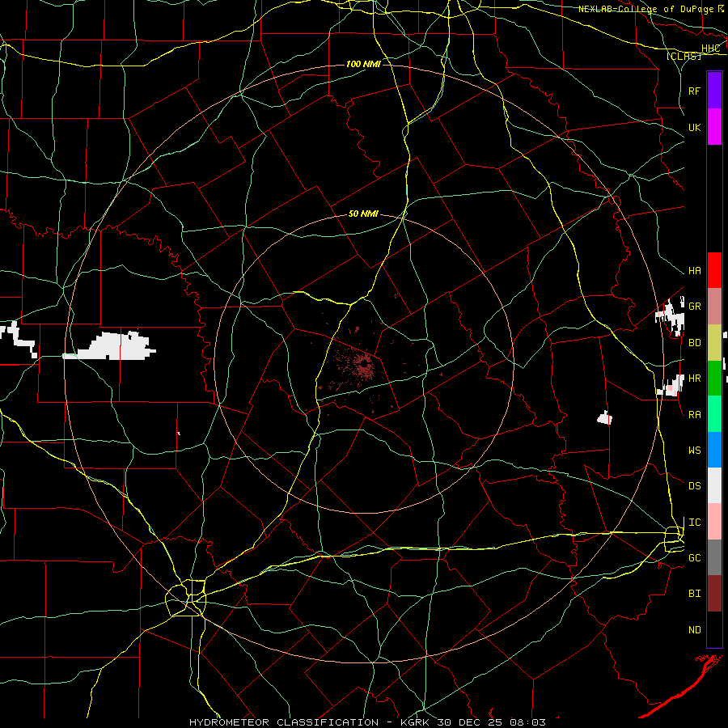Click the brown BI legend swatch
This screenshot has width=728, height=728.
714,594
